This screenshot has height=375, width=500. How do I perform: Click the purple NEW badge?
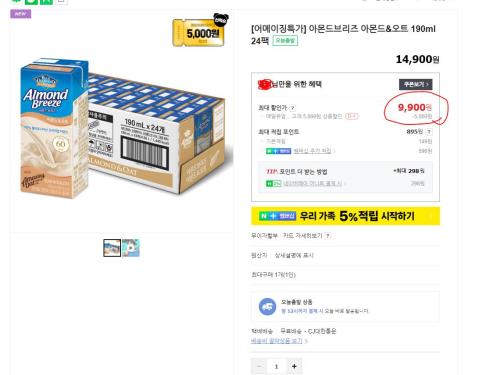[21, 14]
